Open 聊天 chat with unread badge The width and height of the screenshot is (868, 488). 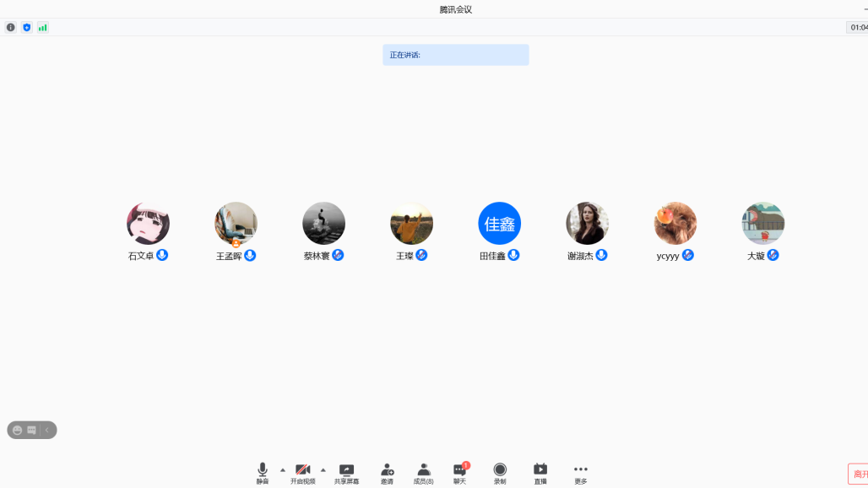tap(459, 472)
